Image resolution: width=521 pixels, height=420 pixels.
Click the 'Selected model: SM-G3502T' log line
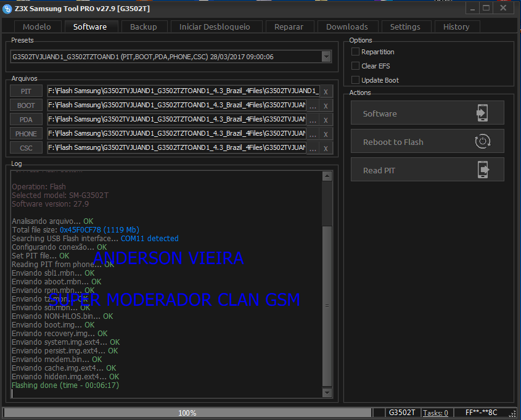tap(60, 196)
